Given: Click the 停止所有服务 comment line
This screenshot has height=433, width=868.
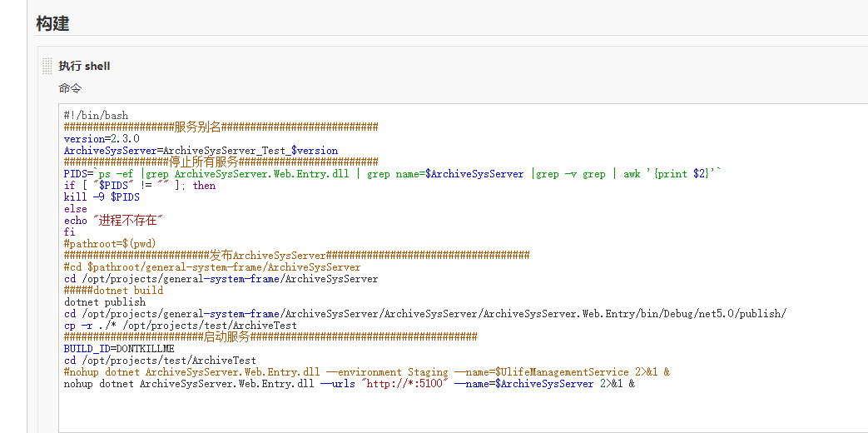Looking at the screenshot, I should click(221, 162).
